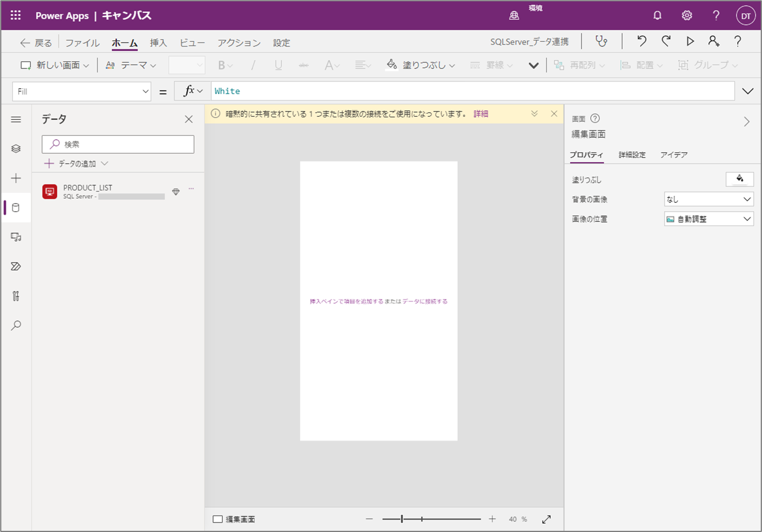The height and width of the screenshot is (532, 762).
Task: Open the 塗りつぶし toolbar dropdown
Action: coord(421,65)
